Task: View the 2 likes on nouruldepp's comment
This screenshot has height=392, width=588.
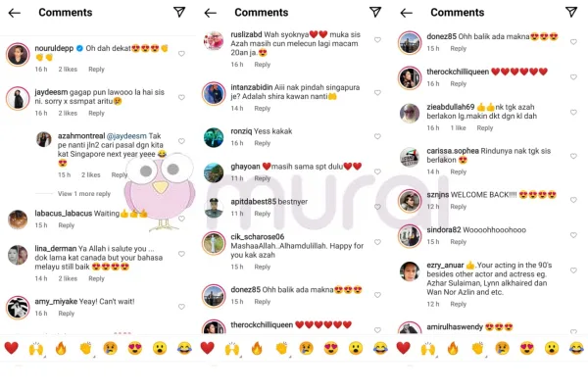Action: pyautogui.click(x=68, y=69)
